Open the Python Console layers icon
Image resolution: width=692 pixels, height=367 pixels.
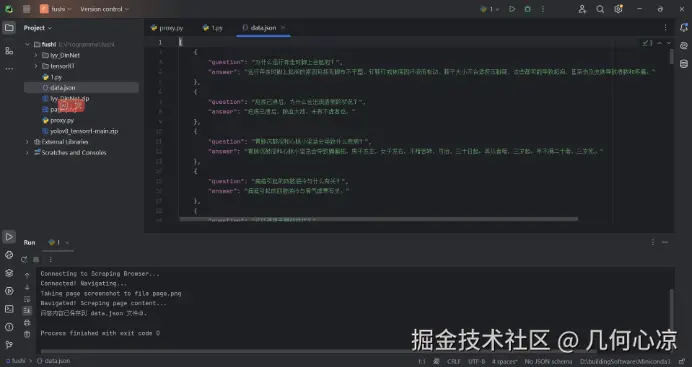(9, 273)
